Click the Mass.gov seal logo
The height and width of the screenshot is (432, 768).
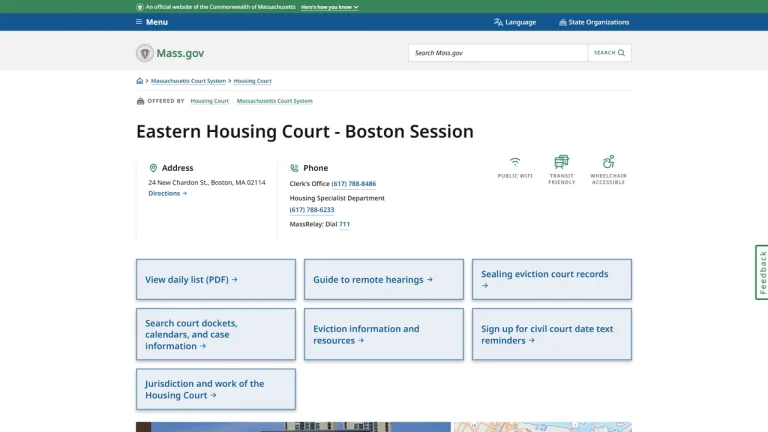(144, 53)
